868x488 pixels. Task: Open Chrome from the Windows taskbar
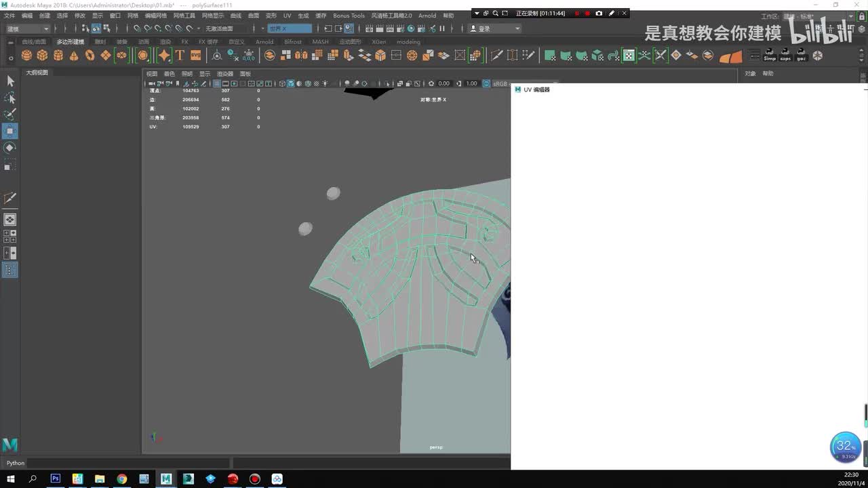[121, 479]
